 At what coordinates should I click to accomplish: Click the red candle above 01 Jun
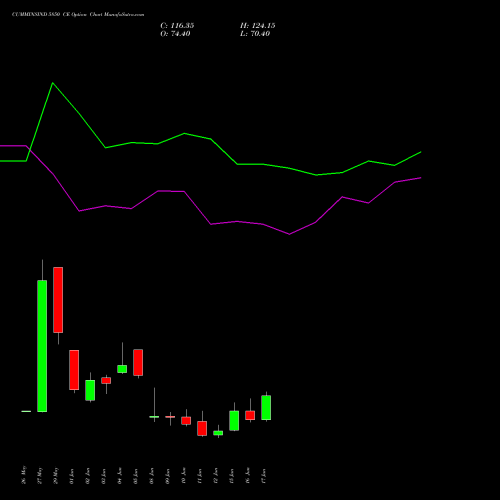point(74,370)
